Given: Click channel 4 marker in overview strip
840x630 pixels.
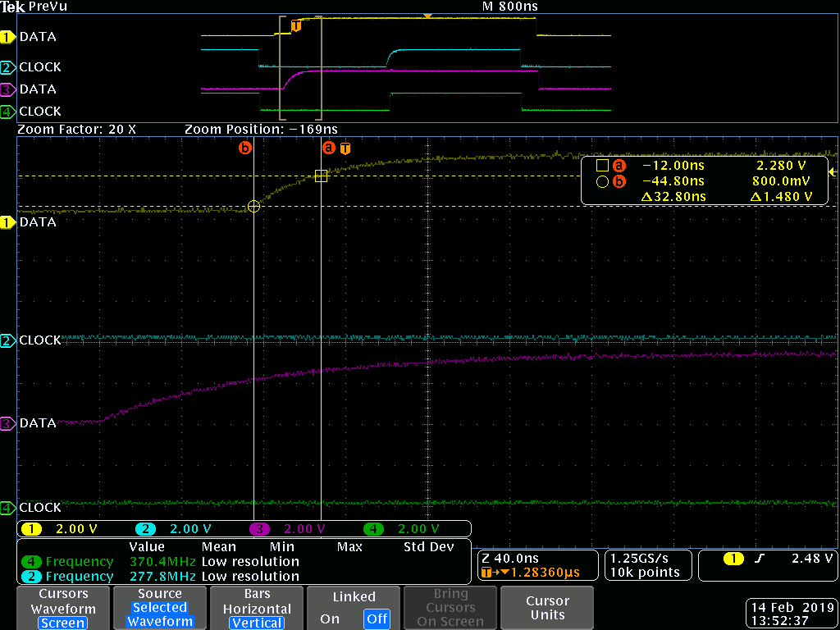Looking at the screenshot, I should (8, 112).
